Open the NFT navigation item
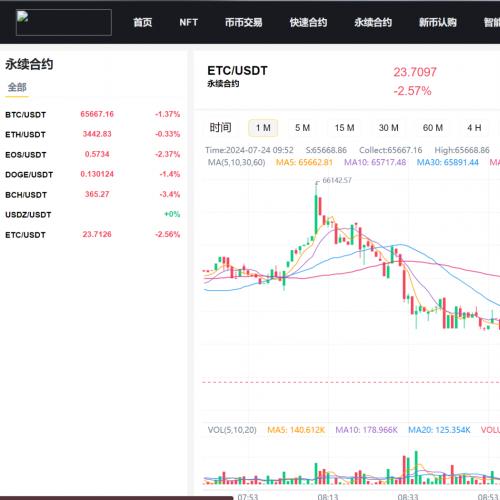The width and height of the screenshot is (500, 500). [x=189, y=22]
